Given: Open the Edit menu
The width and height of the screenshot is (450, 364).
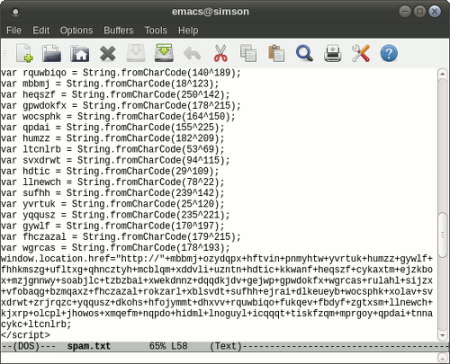Looking at the screenshot, I should pos(41,30).
